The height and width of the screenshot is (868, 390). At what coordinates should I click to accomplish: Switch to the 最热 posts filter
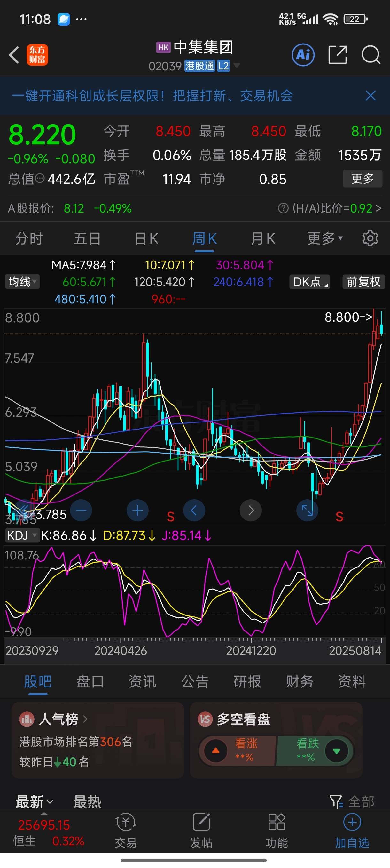[87, 802]
